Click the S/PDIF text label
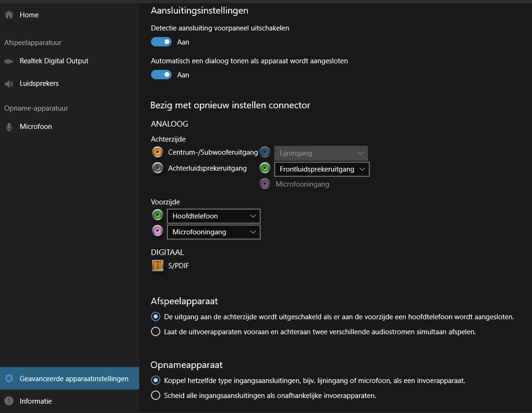 click(x=179, y=266)
